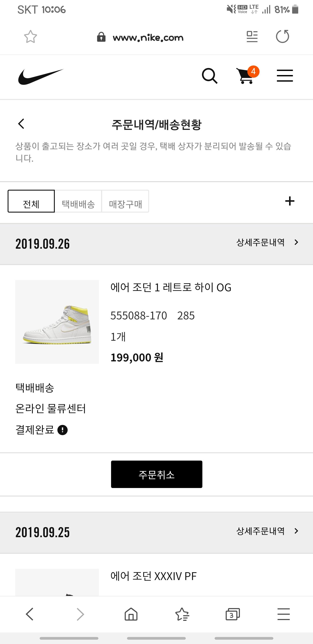This screenshot has width=313, height=644.
Task: Click the 결제완료 info exclamation icon
Action: point(62,430)
